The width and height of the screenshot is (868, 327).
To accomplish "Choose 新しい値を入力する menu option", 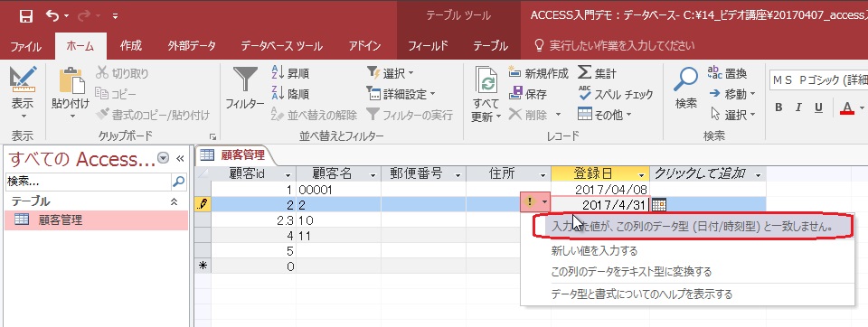I will coord(594,251).
